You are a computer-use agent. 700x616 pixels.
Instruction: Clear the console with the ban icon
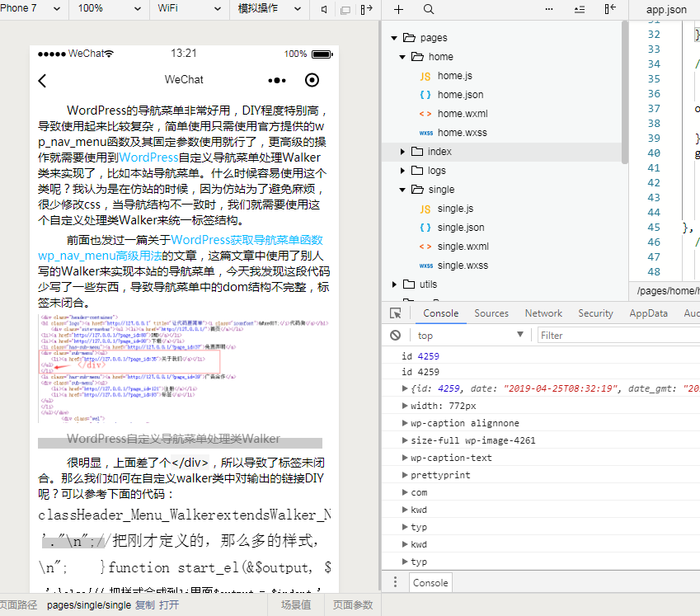pos(396,336)
